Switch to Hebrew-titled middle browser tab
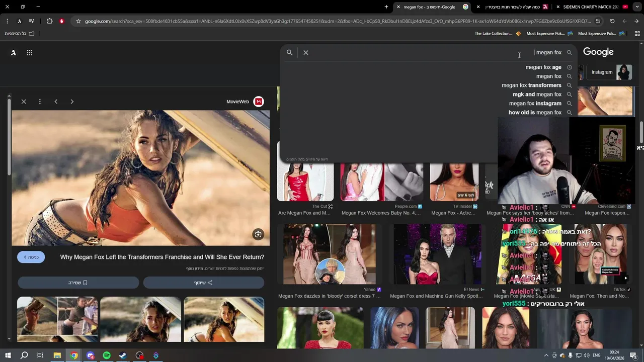 click(512, 7)
